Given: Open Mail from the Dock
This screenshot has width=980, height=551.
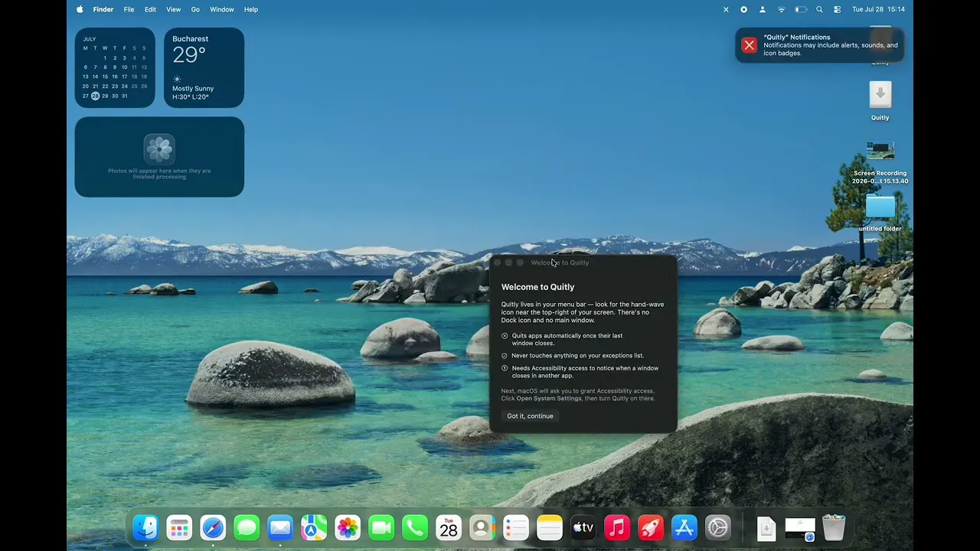Looking at the screenshot, I should 280,527.
